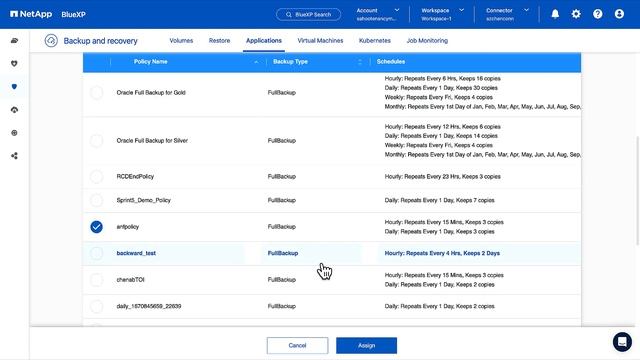Open the health heart sidebar icon

click(x=14, y=63)
